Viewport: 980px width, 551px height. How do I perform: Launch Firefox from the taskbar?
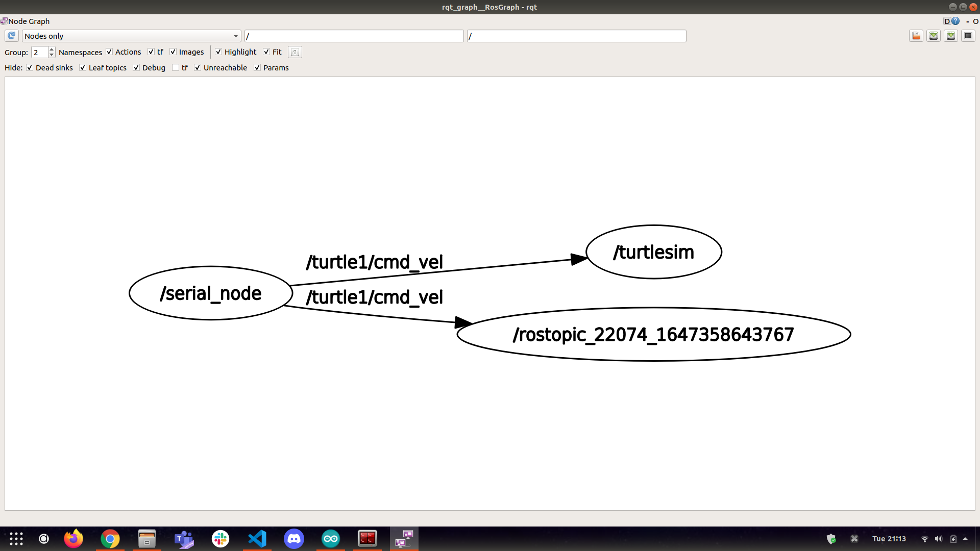click(x=73, y=539)
